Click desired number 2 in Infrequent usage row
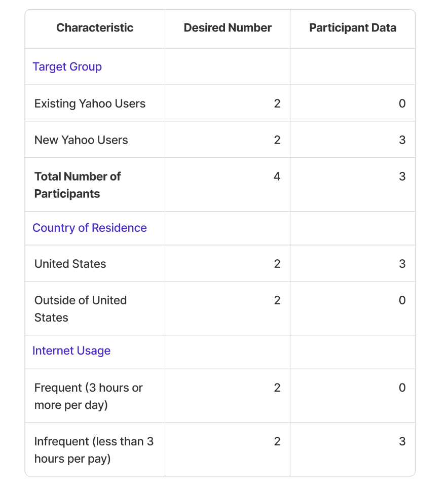Viewport: 448px width, 486px height. [277, 441]
